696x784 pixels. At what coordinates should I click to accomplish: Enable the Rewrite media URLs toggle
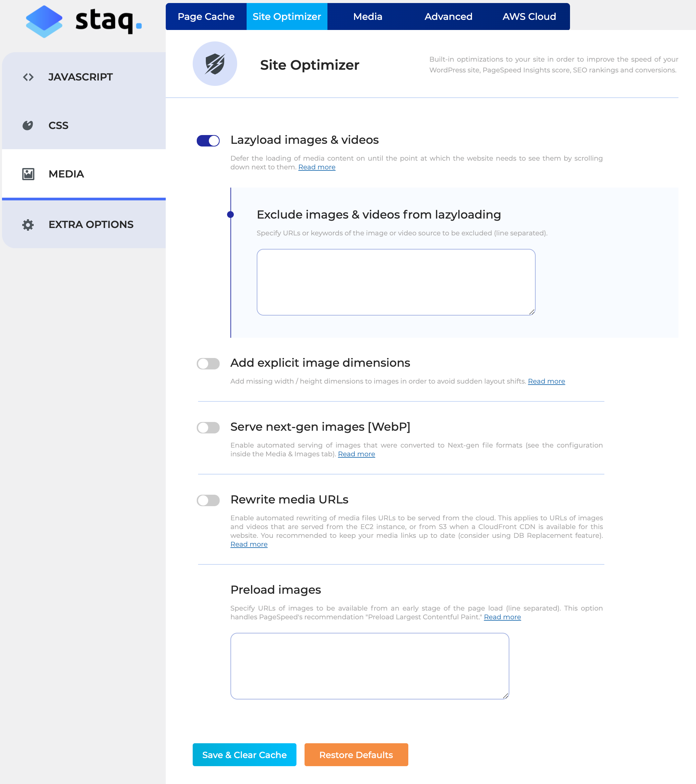coord(208,500)
